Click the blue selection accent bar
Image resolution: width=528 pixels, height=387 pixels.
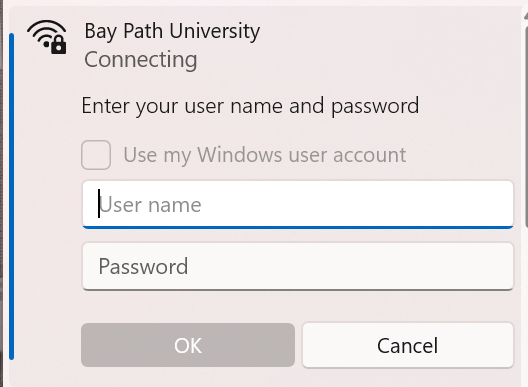click(11, 197)
